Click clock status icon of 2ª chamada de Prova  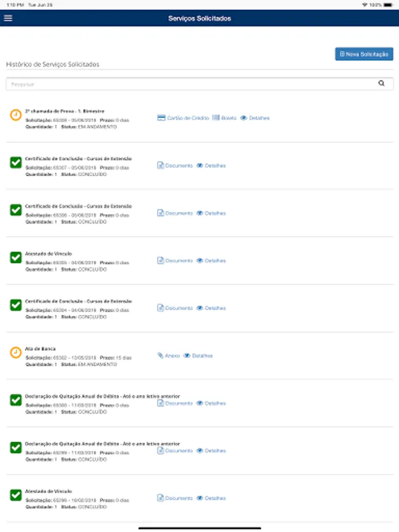(x=15, y=115)
